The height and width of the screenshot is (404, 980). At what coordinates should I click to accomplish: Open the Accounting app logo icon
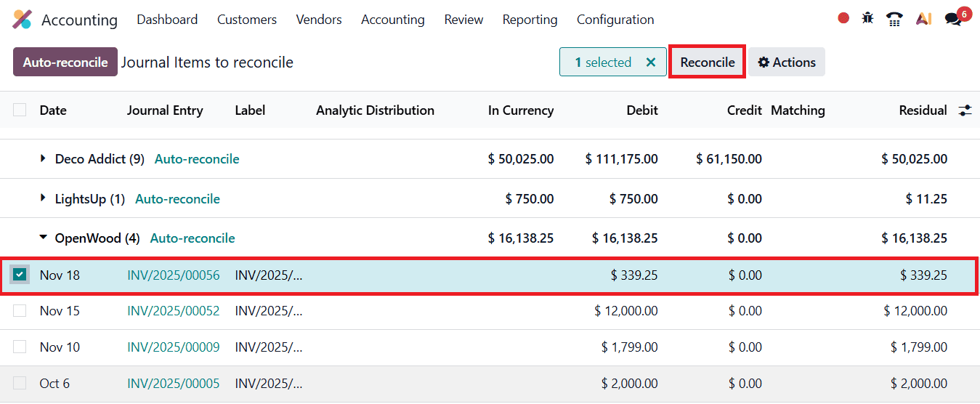click(x=23, y=20)
